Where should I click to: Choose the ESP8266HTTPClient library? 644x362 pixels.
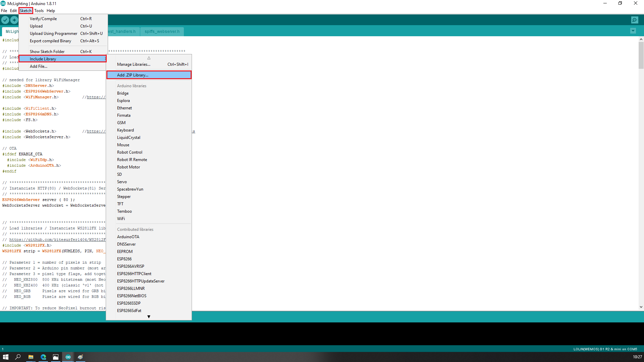[x=134, y=274]
